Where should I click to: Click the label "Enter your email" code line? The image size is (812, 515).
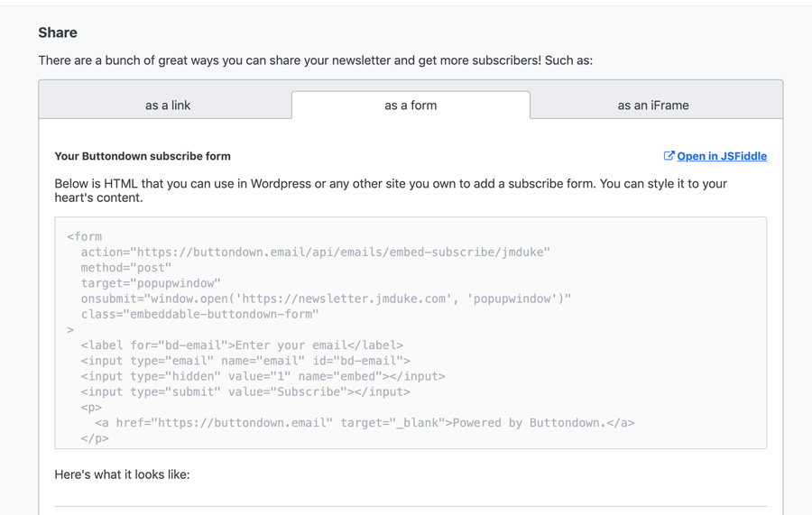[242, 345]
